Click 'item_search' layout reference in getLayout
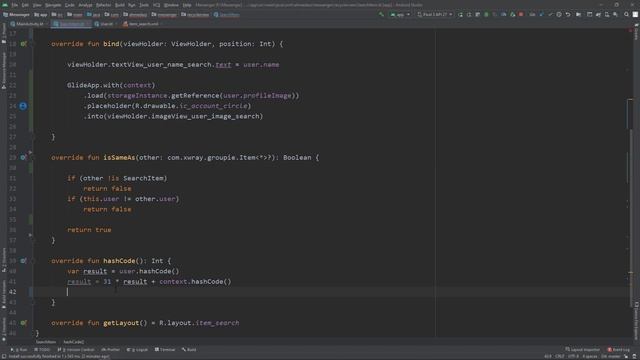The image size is (640, 360). click(217, 323)
